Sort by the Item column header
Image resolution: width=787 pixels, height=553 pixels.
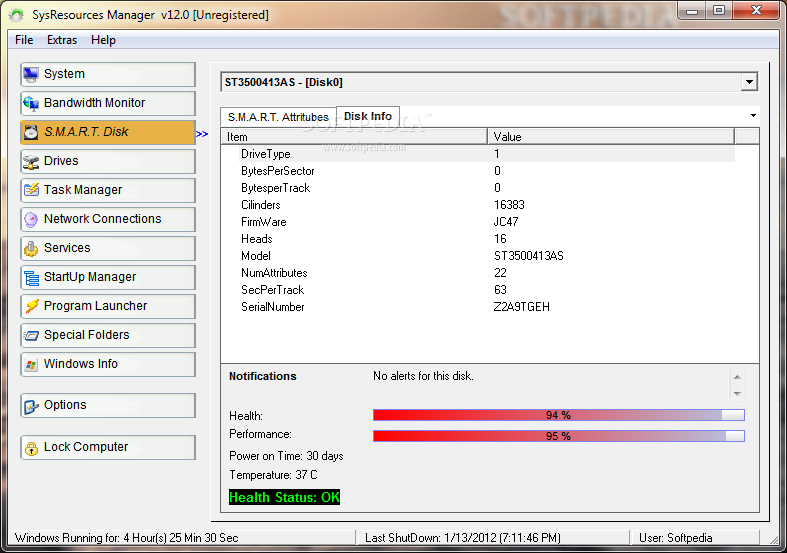pos(354,137)
